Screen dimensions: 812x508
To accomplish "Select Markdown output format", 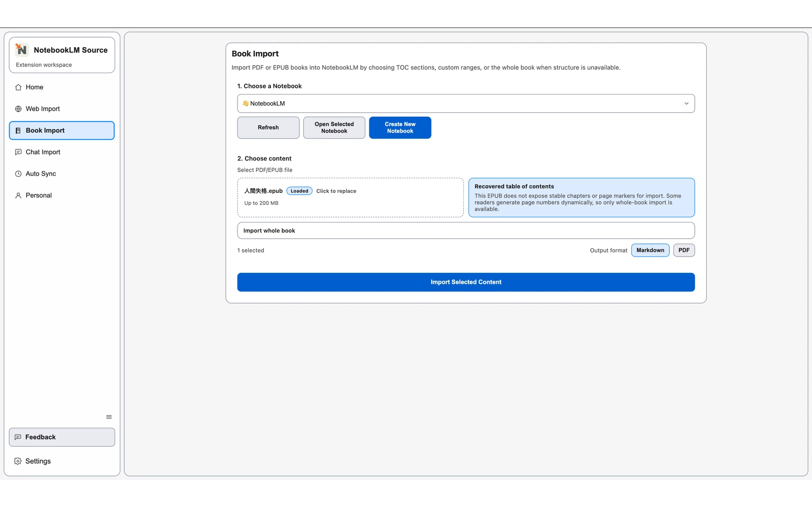I will 650,250.
